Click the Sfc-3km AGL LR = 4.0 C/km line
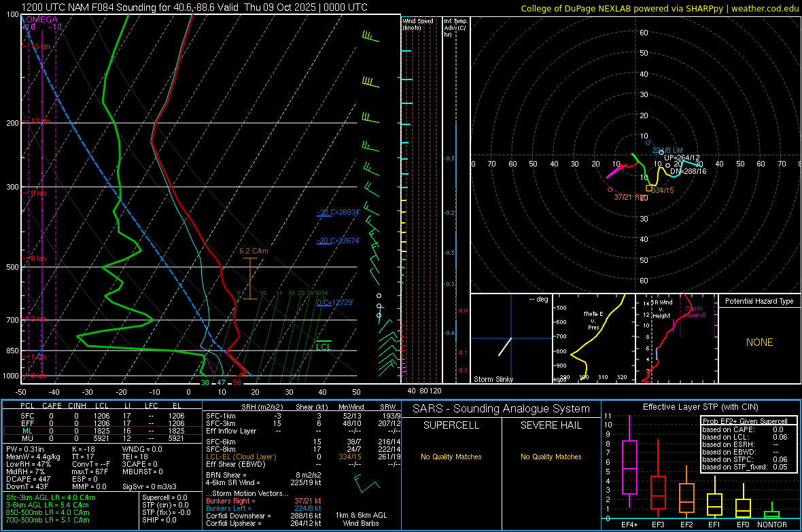 point(51,497)
